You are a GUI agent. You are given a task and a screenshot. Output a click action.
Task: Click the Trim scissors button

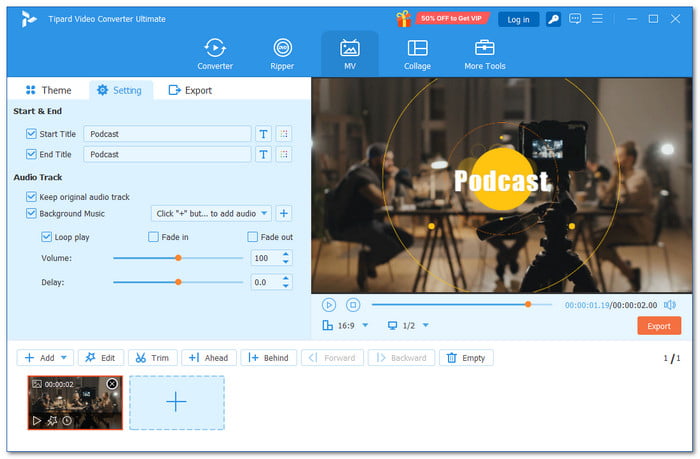click(x=153, y=358)
